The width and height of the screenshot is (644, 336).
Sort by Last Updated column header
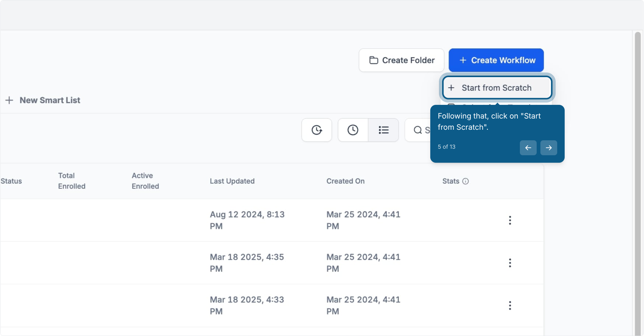232,181
